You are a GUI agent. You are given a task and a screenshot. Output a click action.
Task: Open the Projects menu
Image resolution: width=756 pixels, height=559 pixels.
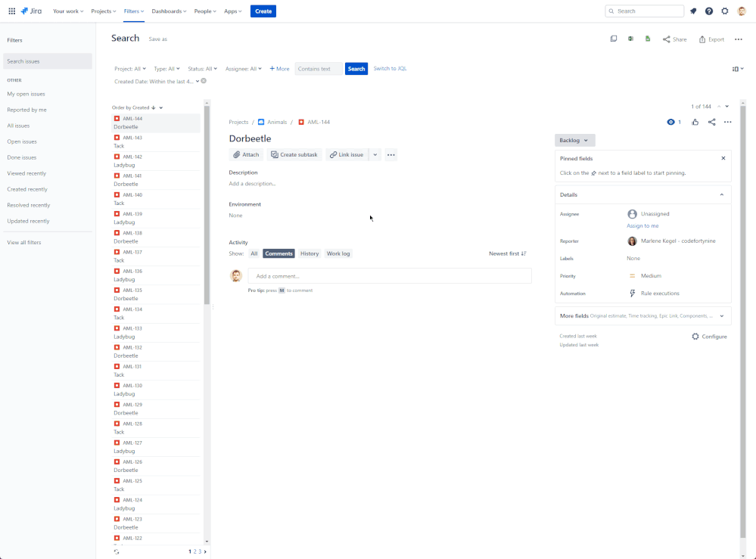point(103,11)
